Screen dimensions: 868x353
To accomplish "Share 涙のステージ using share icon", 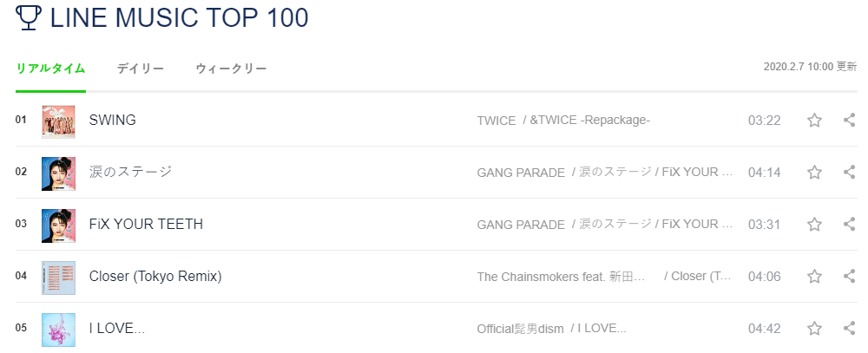I will click(850, 172).
